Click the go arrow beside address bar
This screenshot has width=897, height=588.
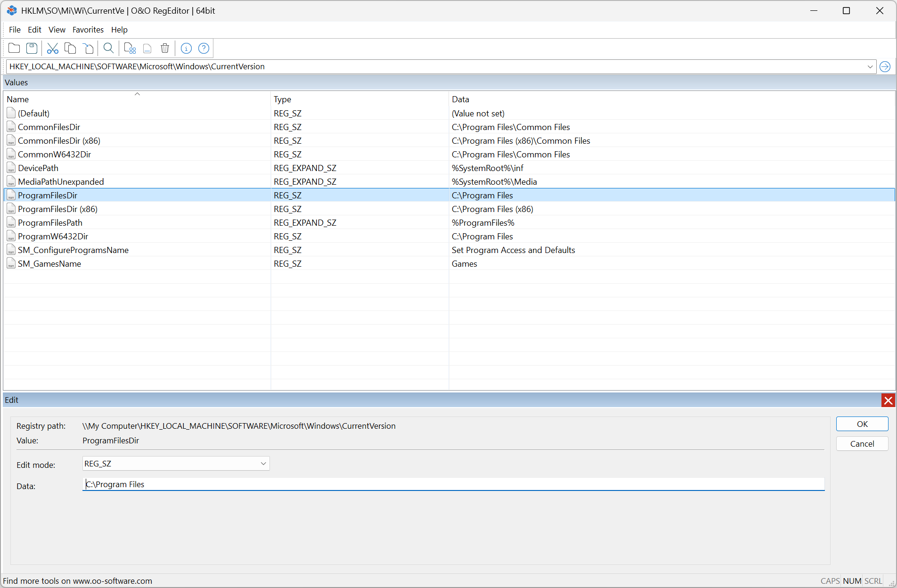click(885, 66)
